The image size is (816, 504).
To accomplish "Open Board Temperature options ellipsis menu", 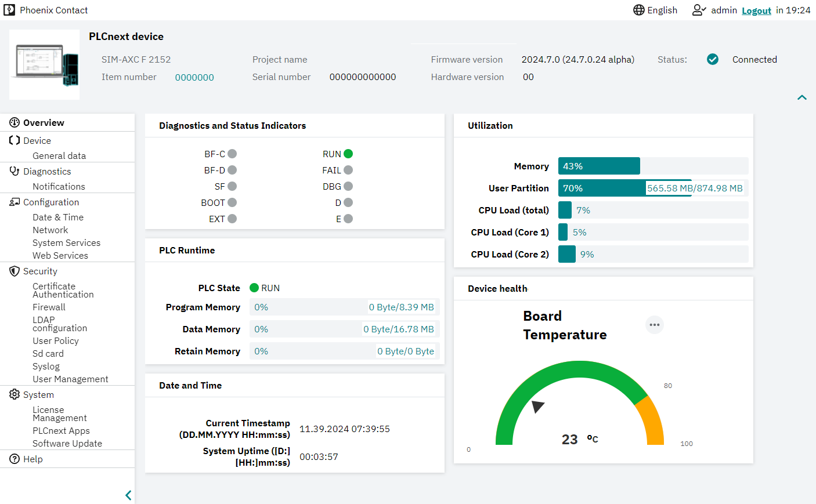I will pos(655,325).
